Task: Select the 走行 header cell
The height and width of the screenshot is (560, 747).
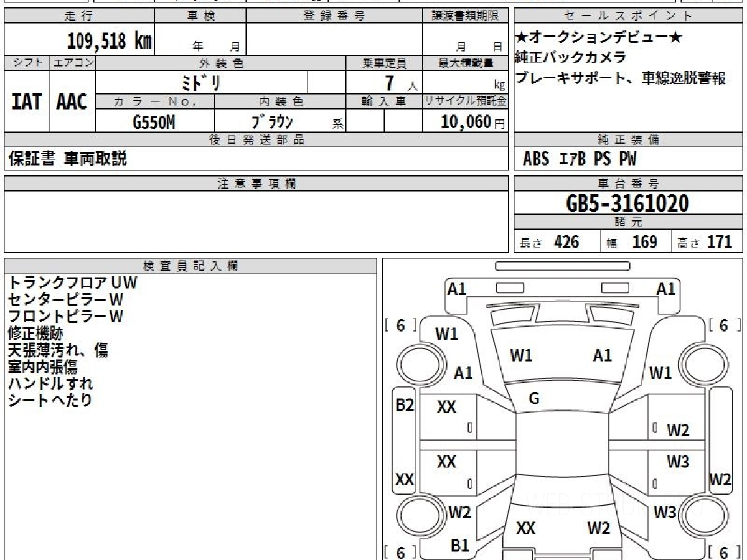Action: [78, 16]
